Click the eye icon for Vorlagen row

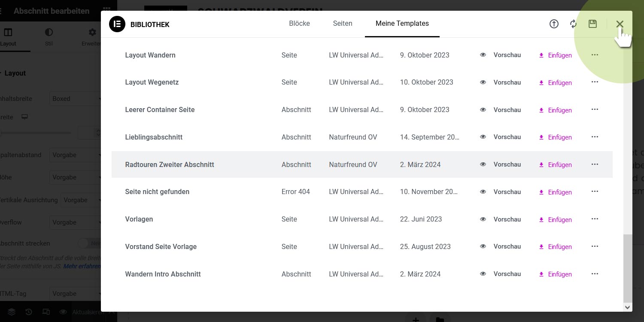click(x=483, y=219)
